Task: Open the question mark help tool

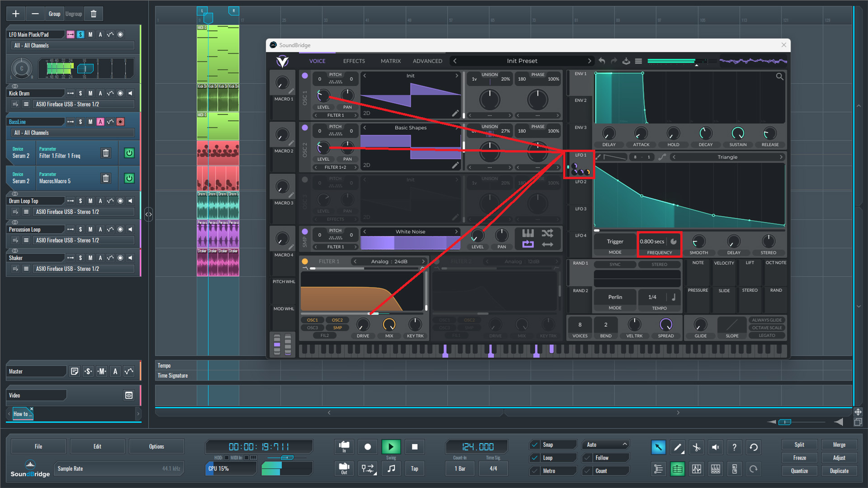Action: (x=734, y=447)
